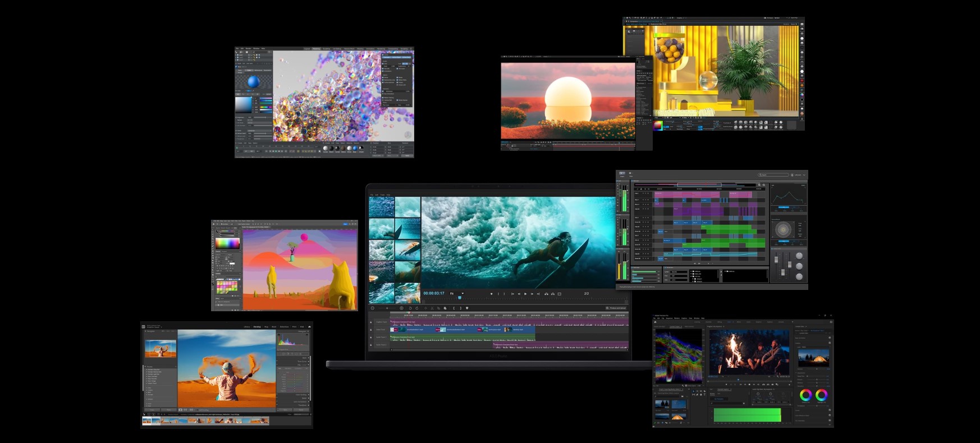This screenshot has height=443, width=980.
Task: Click the zoom-out minus icon on the timeline toolbar
Action: [373, 308]
